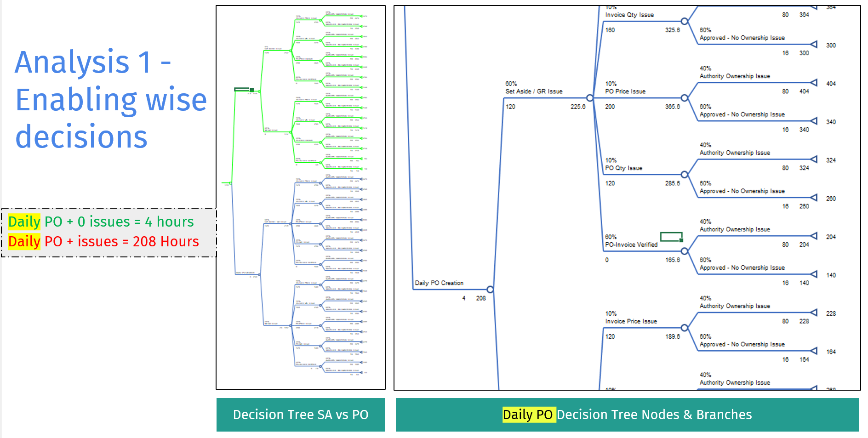
Task: Click the 365.6 value under PO Price Issue
Action: pos(672,107)
